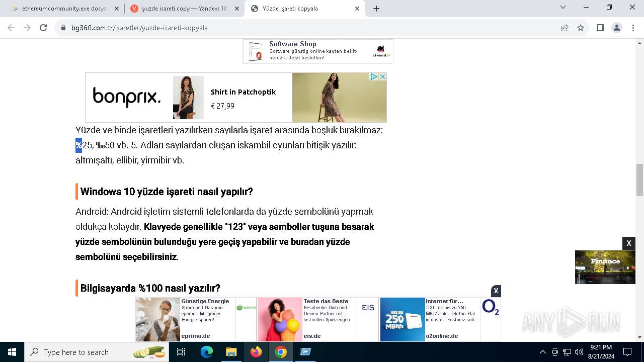Open the Chrome profile menu

617,28
